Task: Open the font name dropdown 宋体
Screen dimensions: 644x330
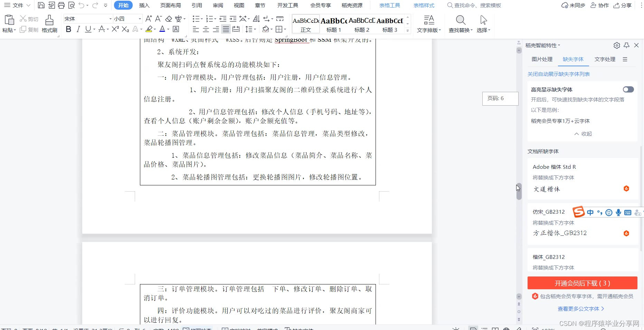Action: pos(111,19)
